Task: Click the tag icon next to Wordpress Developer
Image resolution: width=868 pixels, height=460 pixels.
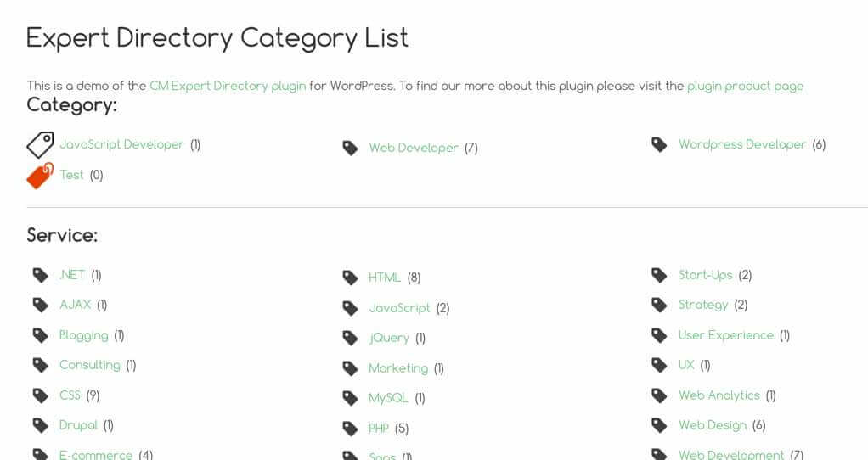Action: [659, 145]
